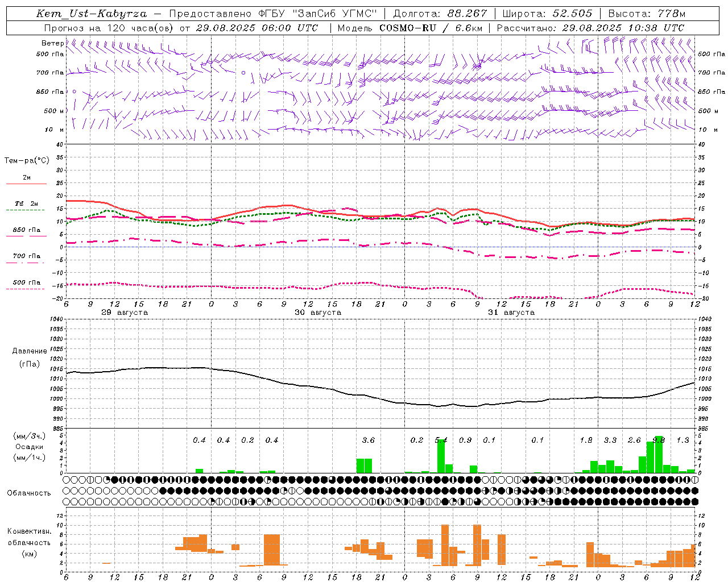
Task: Click the (мм/1ч.) unit label
Action: [30, 458]
